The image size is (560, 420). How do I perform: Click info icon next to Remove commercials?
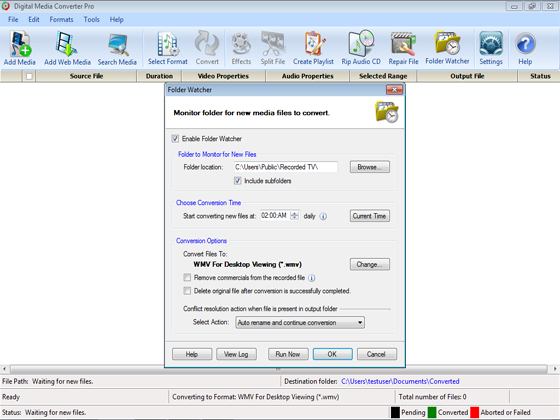click(x=311, y=278)
